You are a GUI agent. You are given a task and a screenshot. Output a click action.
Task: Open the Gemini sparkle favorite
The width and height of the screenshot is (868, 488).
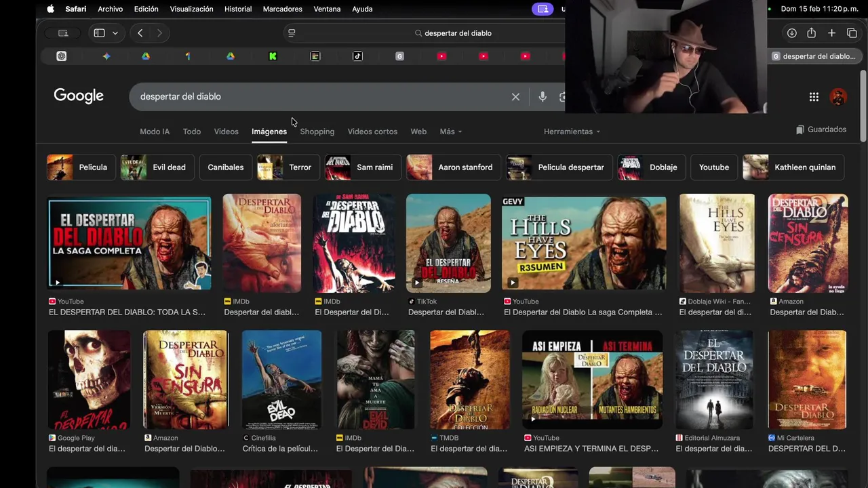pos(106,56)
